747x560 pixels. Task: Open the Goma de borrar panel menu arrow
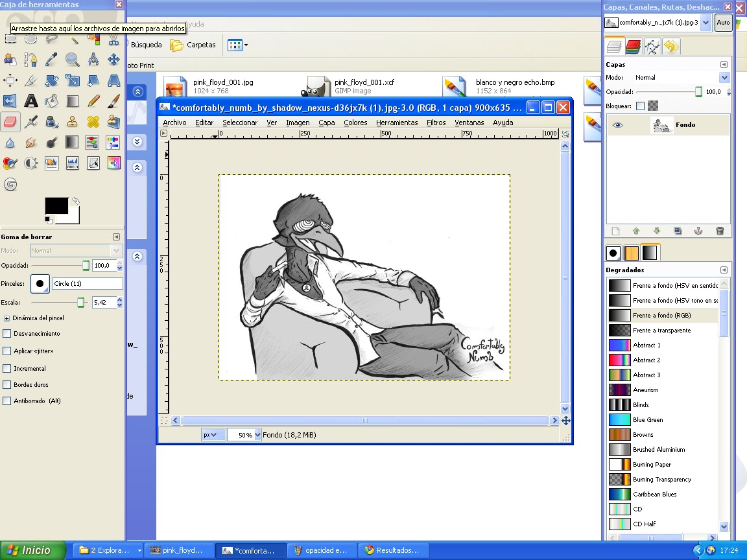(116, 237)
